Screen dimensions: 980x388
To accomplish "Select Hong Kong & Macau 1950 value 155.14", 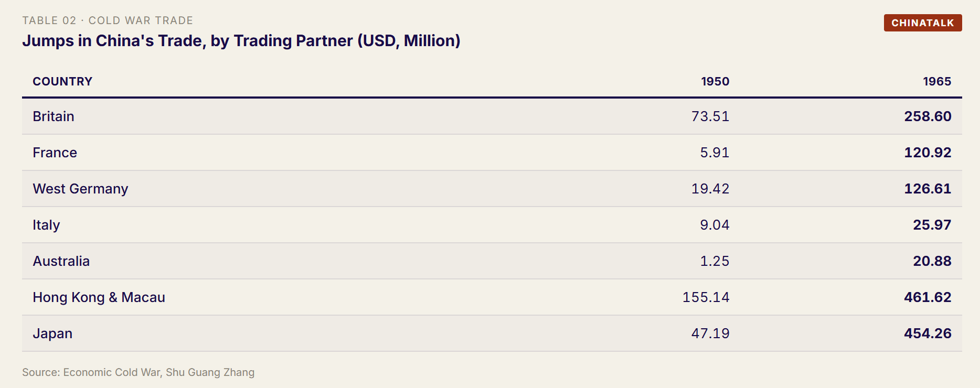I will [x=706, y=297].
